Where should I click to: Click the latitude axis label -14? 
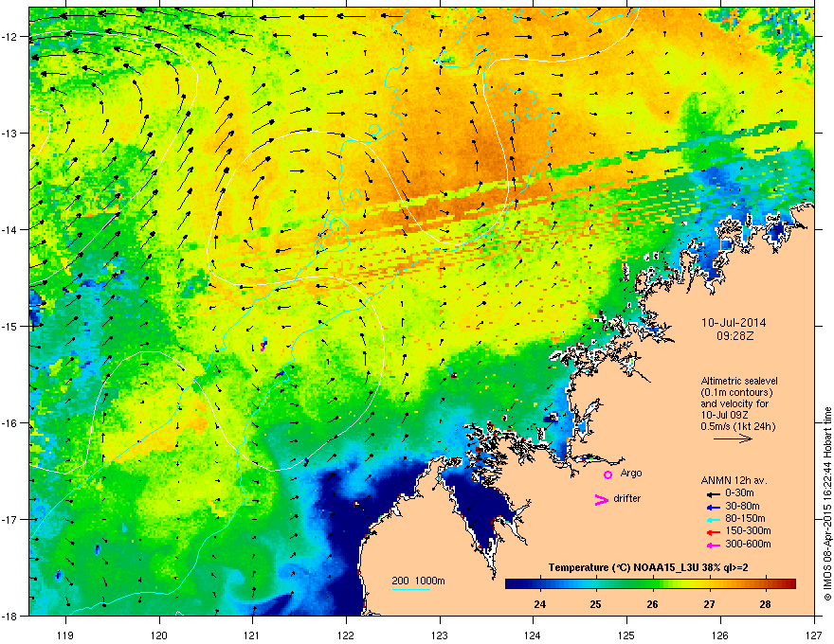coord(9,229)
